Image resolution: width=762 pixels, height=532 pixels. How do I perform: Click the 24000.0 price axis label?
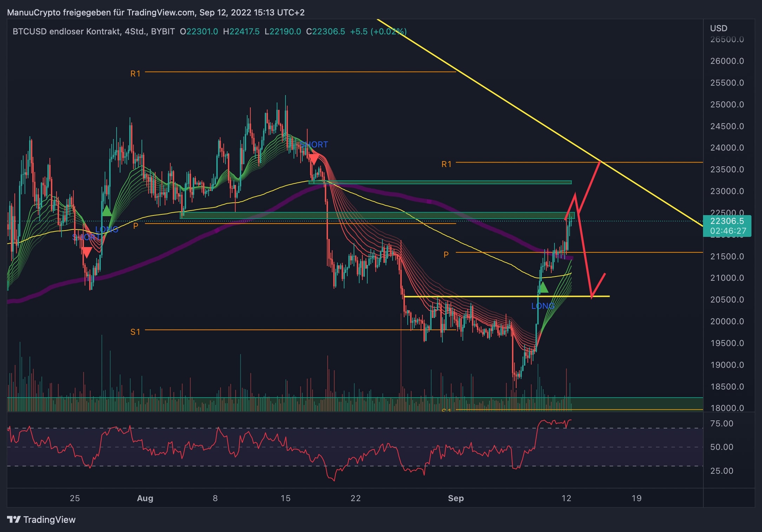click(x=727, y=147)
